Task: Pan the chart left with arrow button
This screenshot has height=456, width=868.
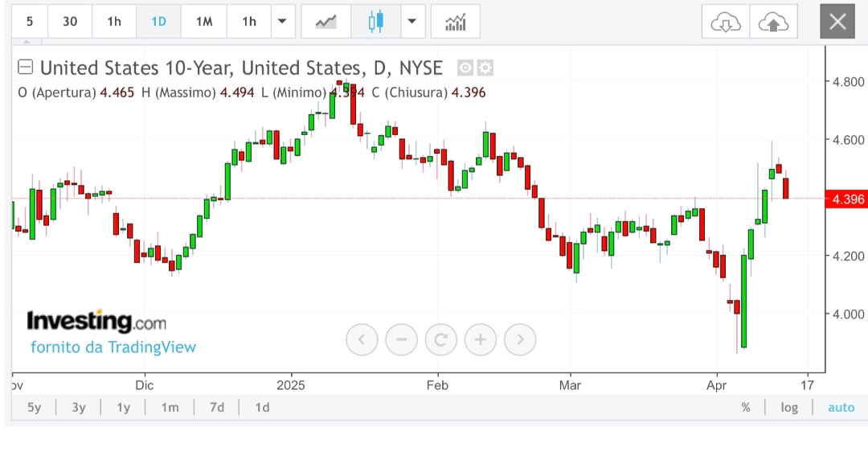Action: point(362,339)
